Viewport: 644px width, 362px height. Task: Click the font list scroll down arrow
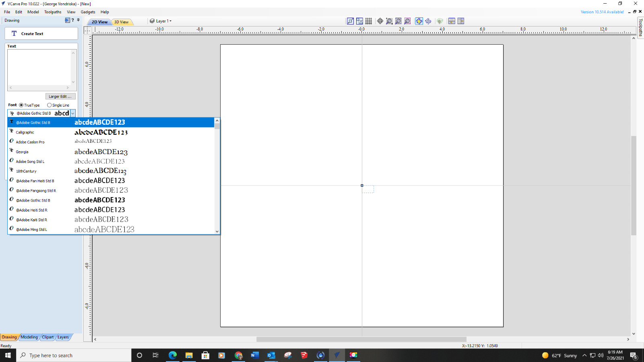(x=217, y=231)
